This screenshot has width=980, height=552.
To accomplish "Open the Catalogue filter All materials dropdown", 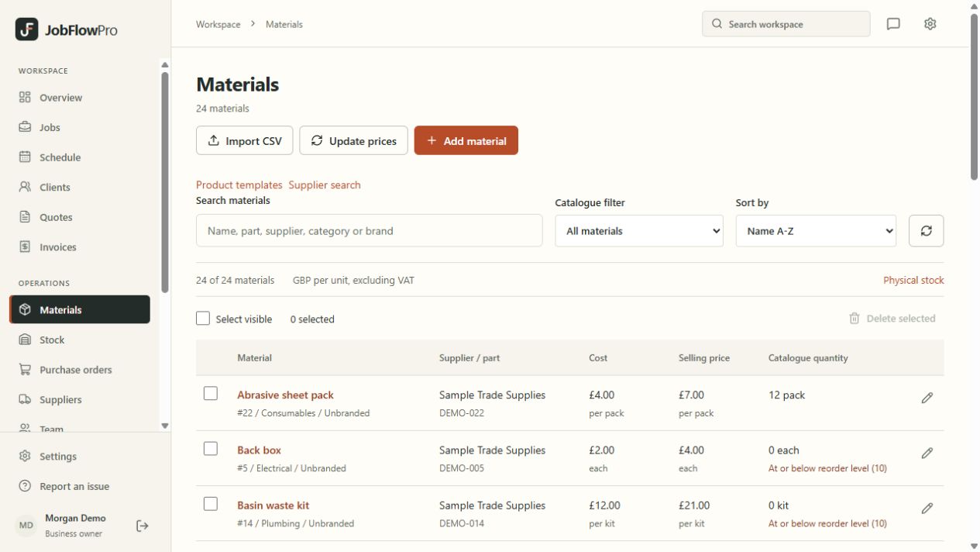I will click(639, 231).
